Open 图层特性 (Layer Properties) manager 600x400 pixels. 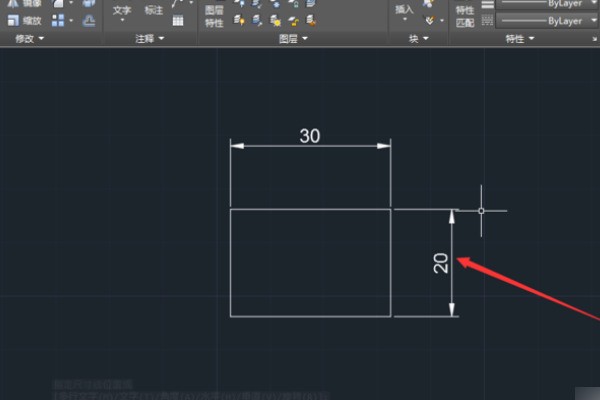pyautogui.click(x=214, y=15)
